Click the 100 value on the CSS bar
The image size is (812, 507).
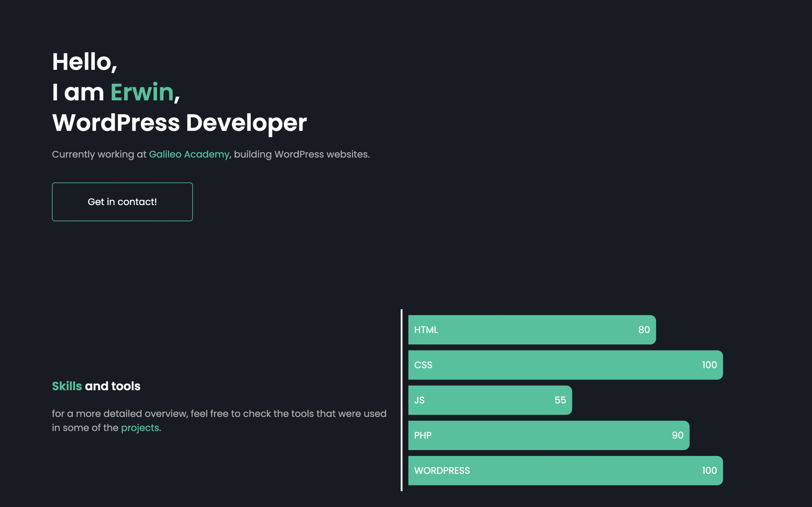point(709,365)
